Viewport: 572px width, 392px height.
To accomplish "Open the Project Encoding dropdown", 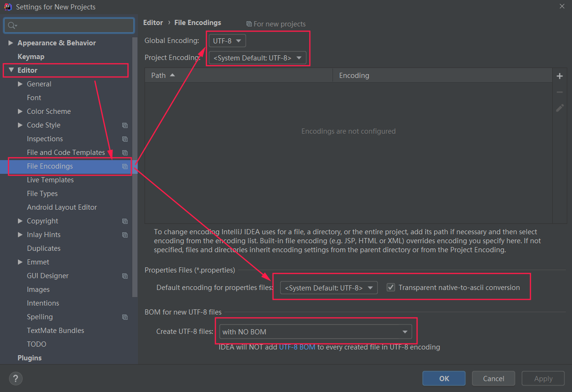I will pyautogui.click(x=257, y=58).
